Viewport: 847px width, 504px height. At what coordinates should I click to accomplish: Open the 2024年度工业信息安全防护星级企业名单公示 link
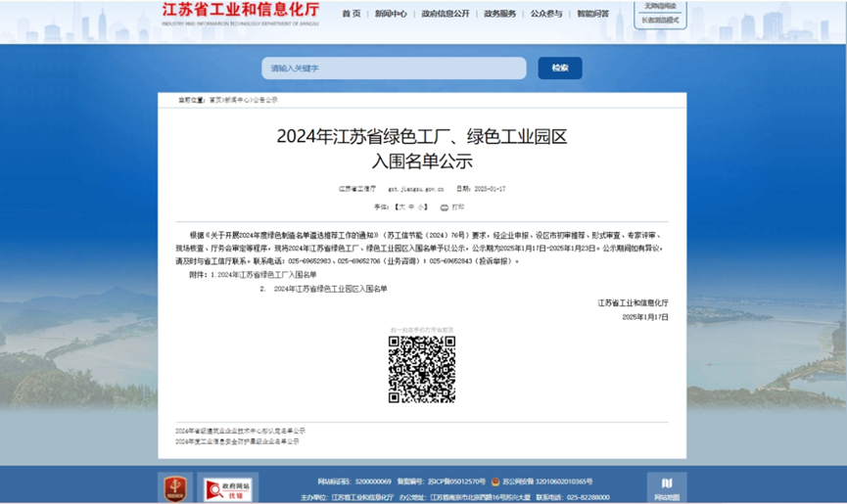[237, 441]
